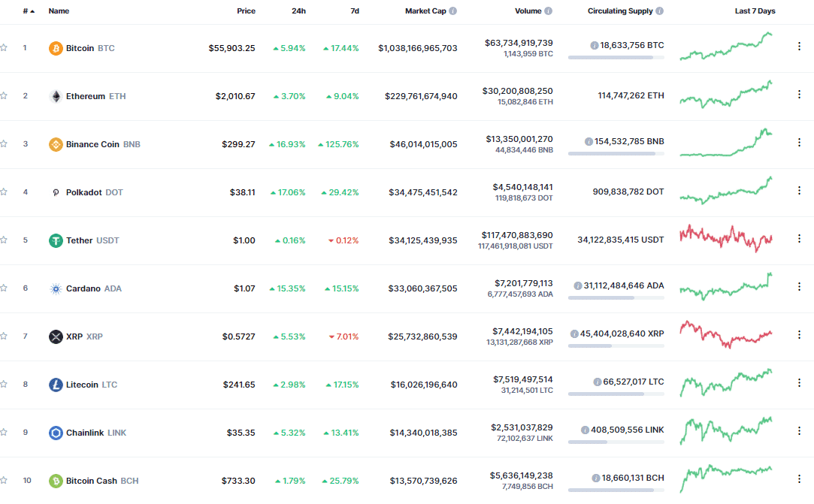Star Polkadot as a favorite
Image resolution: width=814 pixels, height=504 pixels.
tap(4, 192)
